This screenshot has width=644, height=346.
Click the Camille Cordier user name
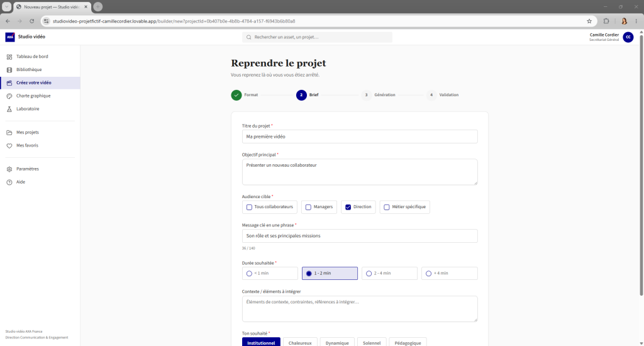point(604,35)
